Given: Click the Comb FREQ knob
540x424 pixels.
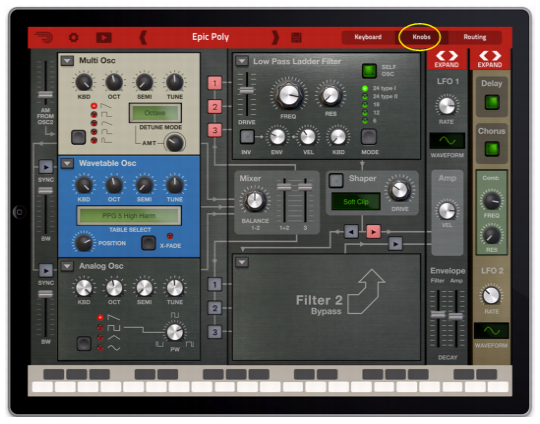Looking at the screenshot, I should (x=491, y=201).
